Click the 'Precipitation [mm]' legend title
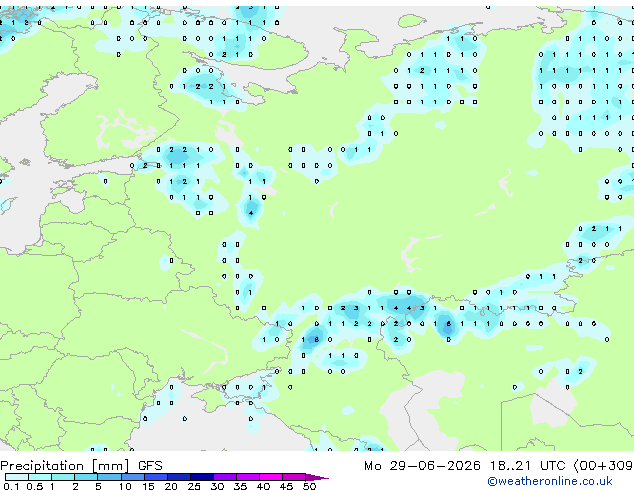 click(x=65, y=466)
